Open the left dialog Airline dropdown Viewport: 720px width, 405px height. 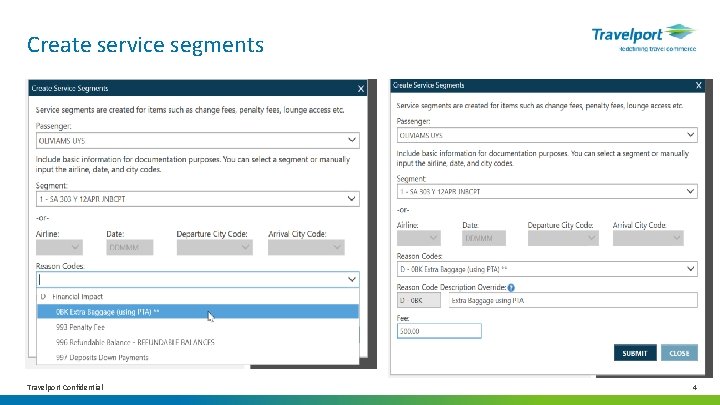point(59,248)
